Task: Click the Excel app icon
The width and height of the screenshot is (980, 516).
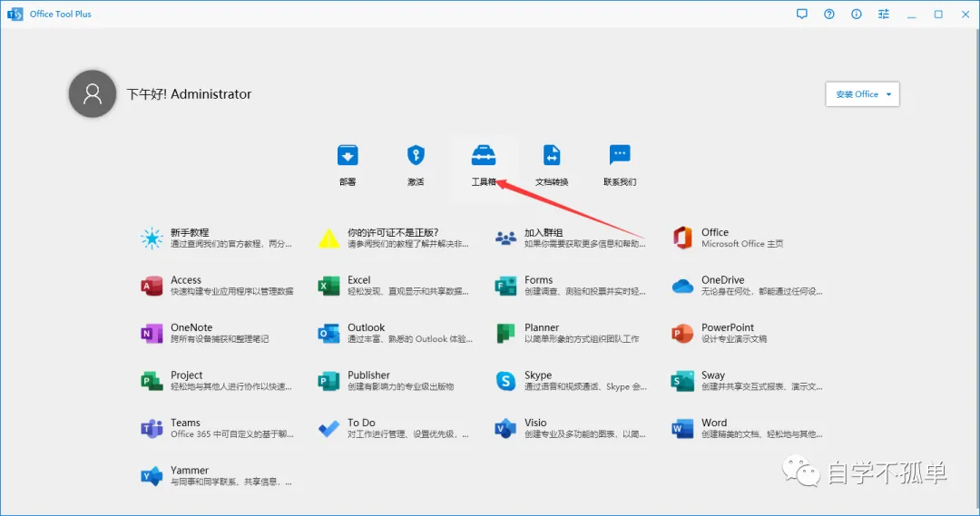Action: [x=328, y=286]
